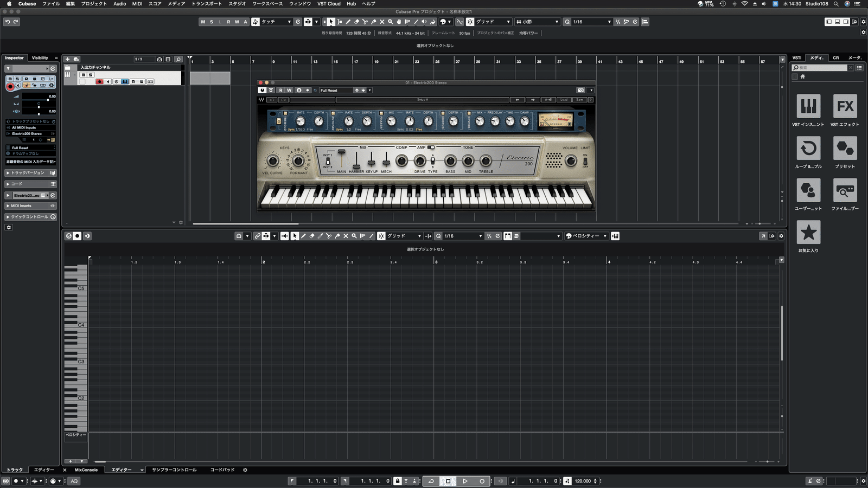This screenshot has width=868, height=488.
Task: Toggle Record Enable on the instrument track
Action: (x=100, y=82)
